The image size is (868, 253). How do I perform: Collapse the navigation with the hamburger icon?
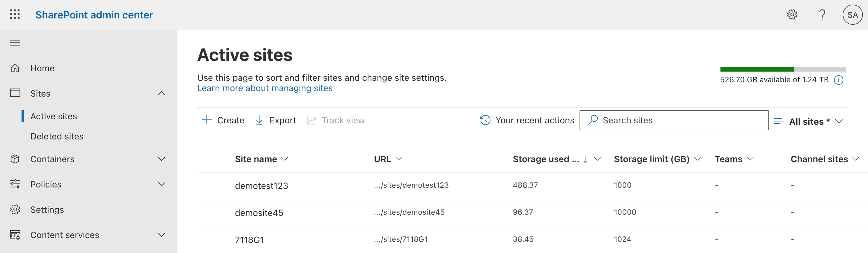tap(15, 43)
